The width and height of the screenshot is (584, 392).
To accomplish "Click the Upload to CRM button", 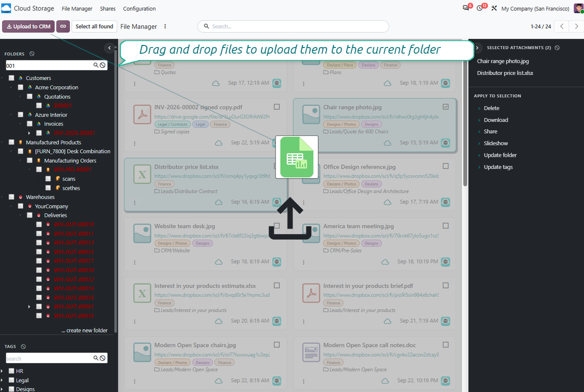I will pos(28,26).
